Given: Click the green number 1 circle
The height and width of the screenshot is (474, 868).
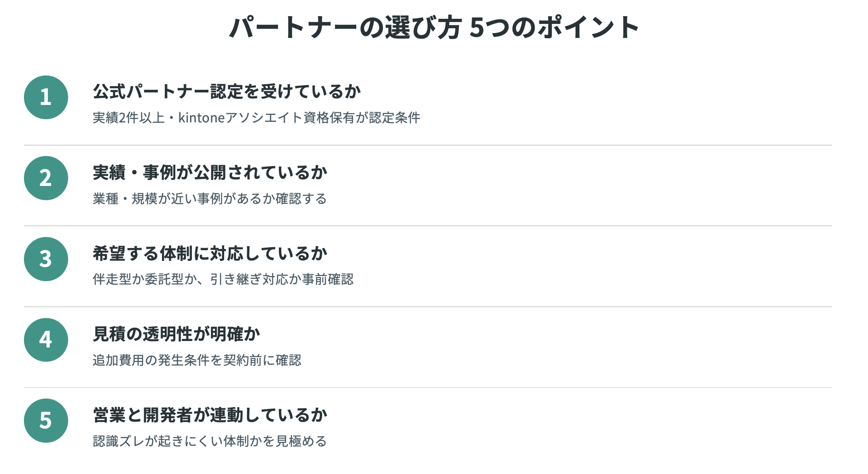Looking at the screenshot, I should pos(46,98).
